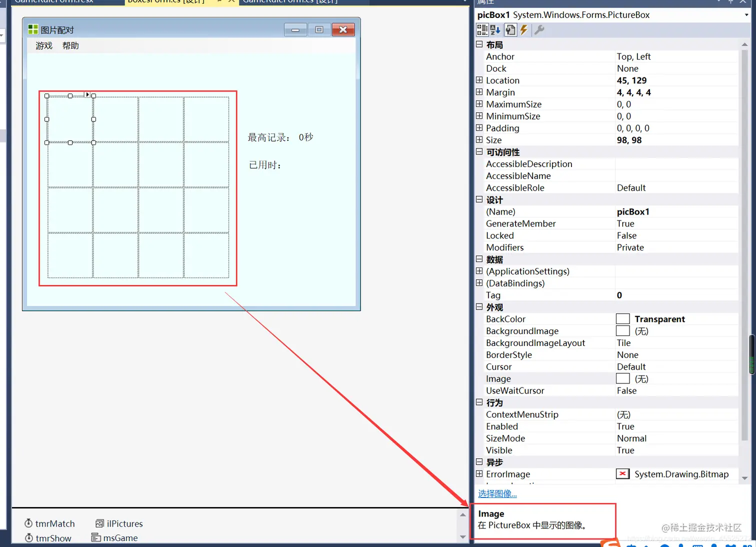Screen dimensions: 756x547
Task: Click the 图片配对 form title icon
Action: [x=33, y=30]
